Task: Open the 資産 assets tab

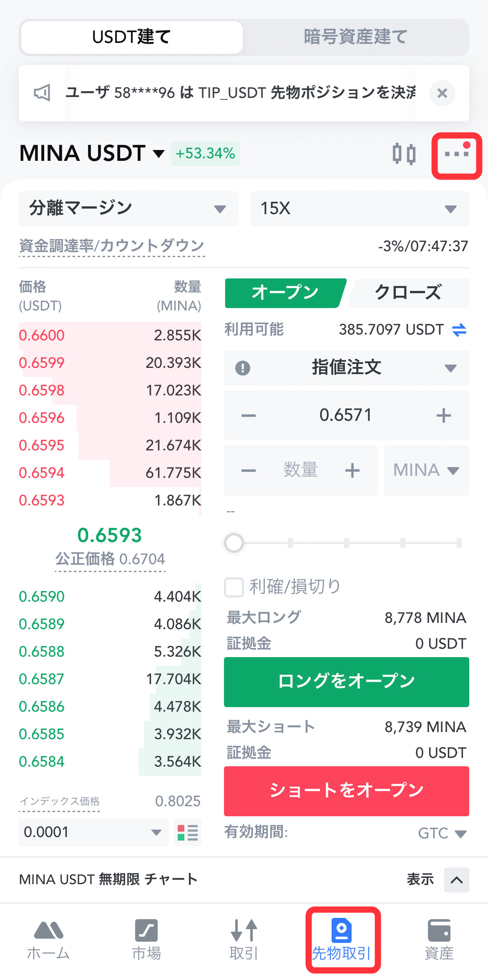Action: [439, 940]
